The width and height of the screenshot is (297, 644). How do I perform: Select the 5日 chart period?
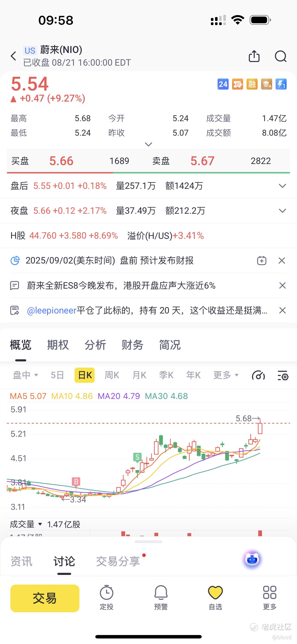click(57, 375)
